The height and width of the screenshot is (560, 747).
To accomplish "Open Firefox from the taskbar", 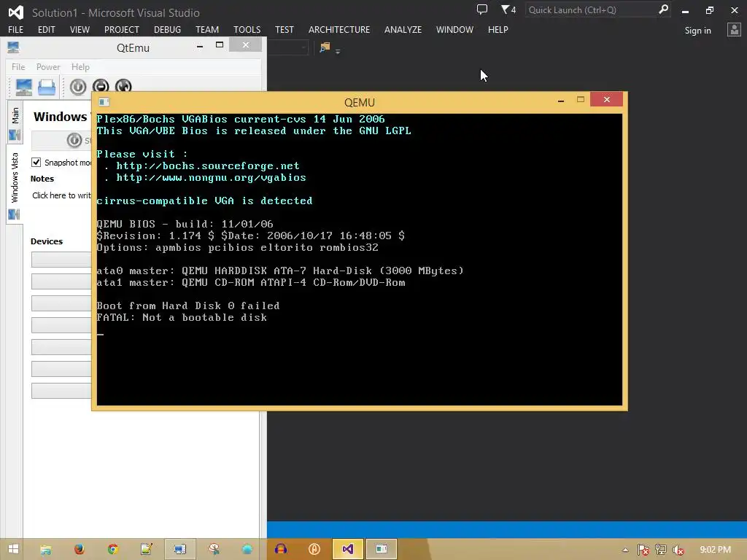I will 79,550.
